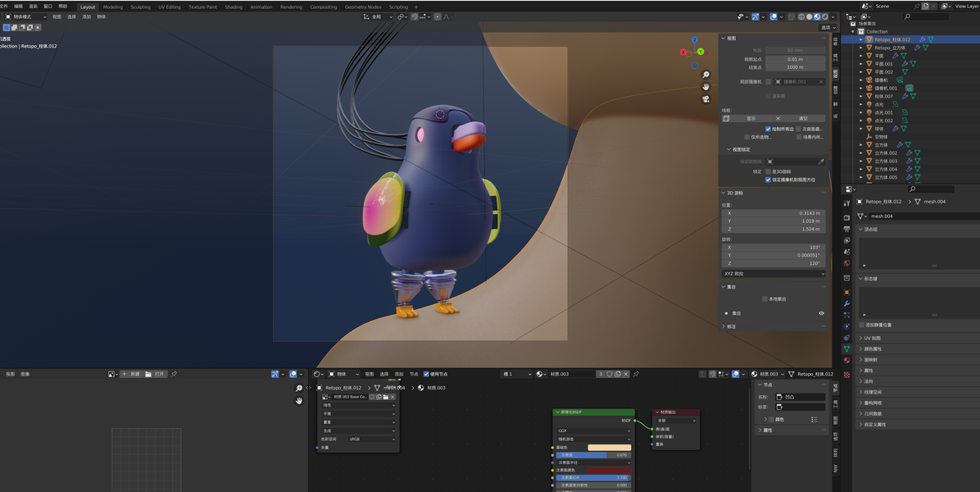Click the pin icon in image editor header
The image size is (980, 492).
click(174, 374)
